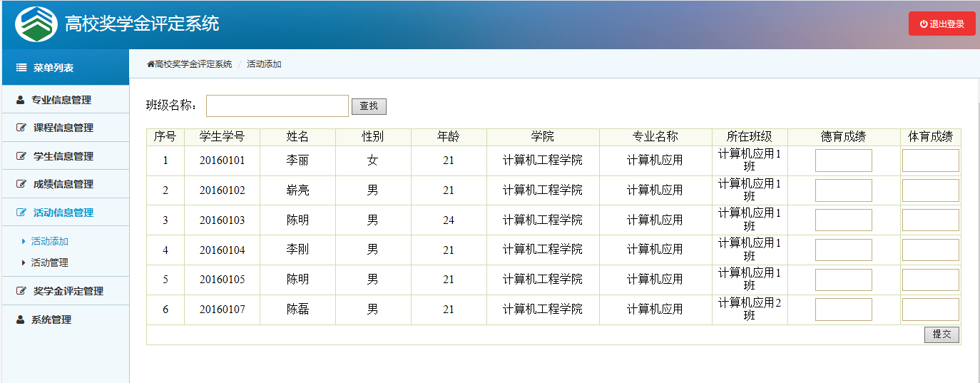The image size is (980, 383).
Task: Click the 菜单列表 sidebar heading
Action: (53, 68)
